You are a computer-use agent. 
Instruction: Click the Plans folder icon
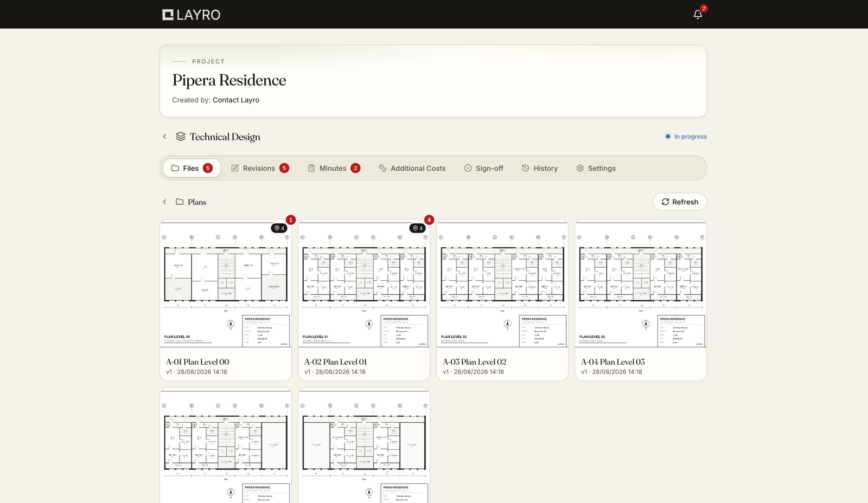[180, 202]
